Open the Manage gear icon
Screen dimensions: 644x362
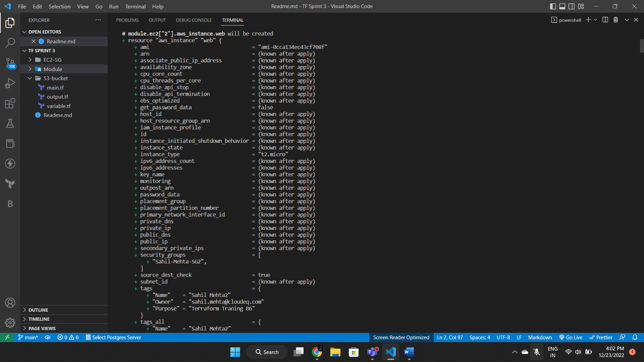tap(10, 322)
